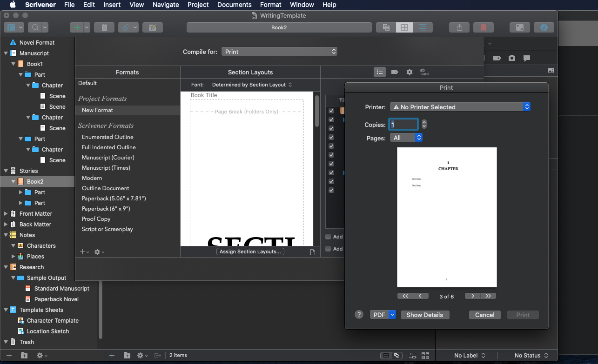Open compile options gear tab icon
This screenshot has width=598, height=364.
pos(410,72)
